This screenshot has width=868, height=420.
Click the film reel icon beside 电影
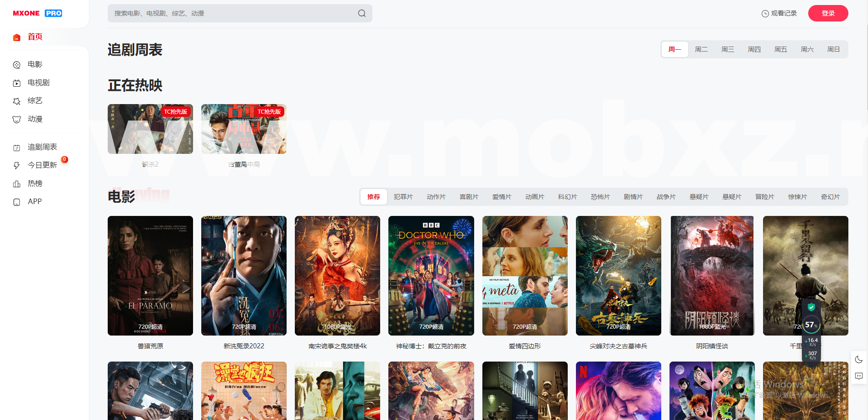tap(17, 65)
